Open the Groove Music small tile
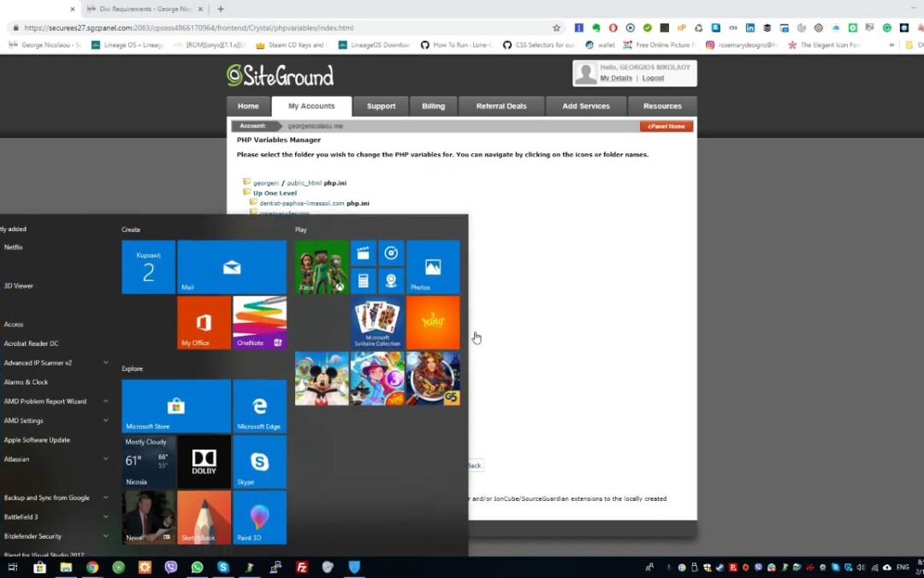This screenshot has width=924, height=578. pos(391,253)
